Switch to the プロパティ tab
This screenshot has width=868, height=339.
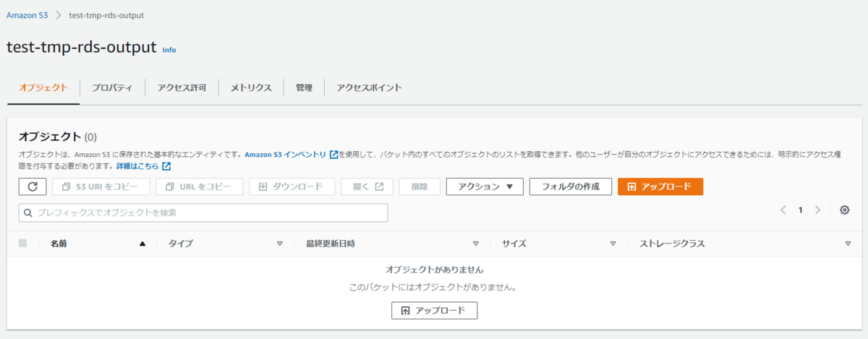coord(112,87)
